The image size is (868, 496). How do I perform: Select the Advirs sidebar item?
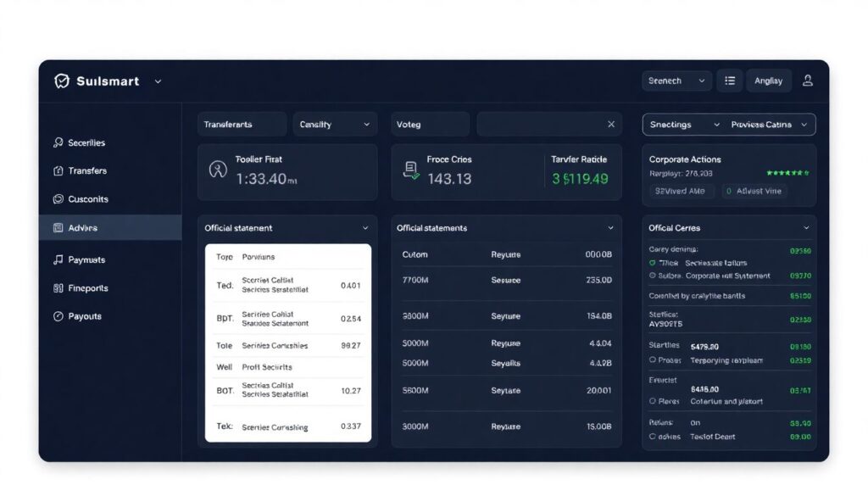(x=82, y=228)
